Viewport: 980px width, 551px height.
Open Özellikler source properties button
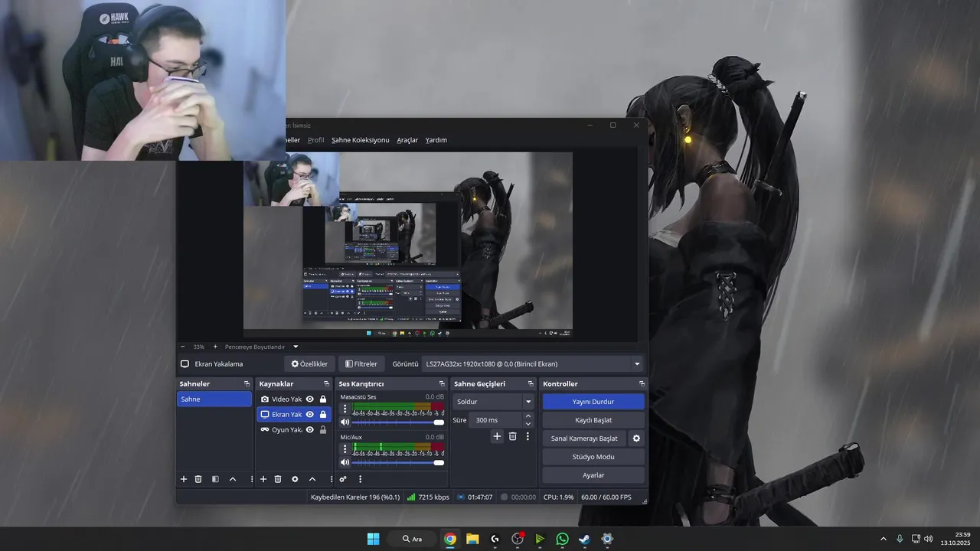pos(309,364)
